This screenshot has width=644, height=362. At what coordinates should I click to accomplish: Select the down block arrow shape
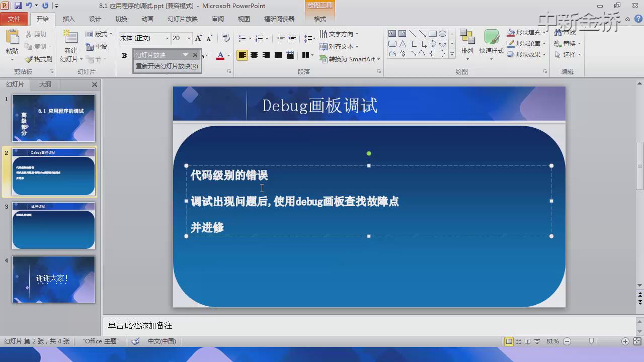coord(443,44)
